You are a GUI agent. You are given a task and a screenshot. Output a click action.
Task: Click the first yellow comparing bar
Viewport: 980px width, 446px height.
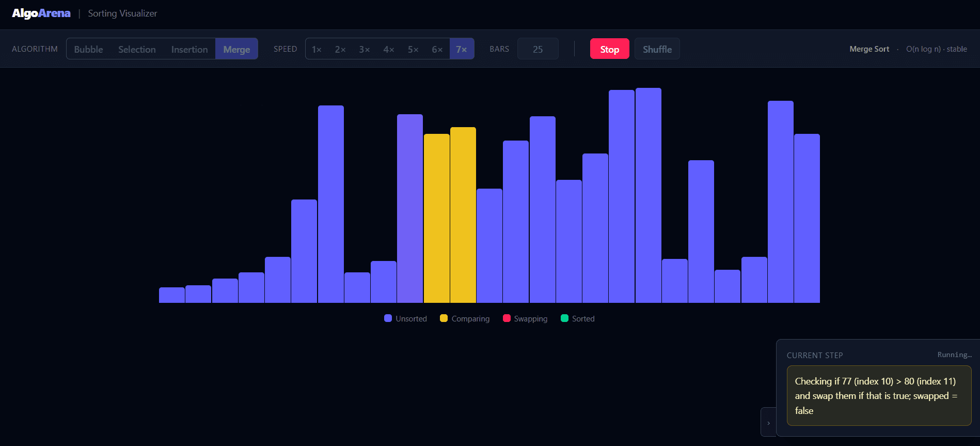(436, 218)
